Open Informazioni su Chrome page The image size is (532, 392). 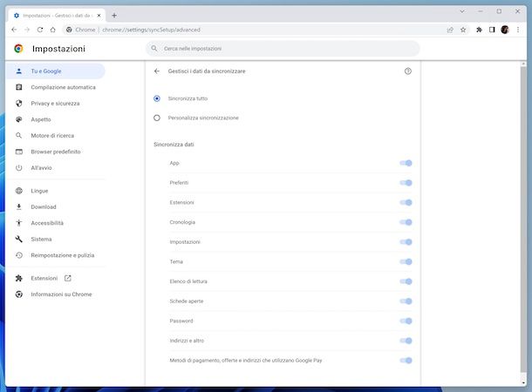coord(55,294)
